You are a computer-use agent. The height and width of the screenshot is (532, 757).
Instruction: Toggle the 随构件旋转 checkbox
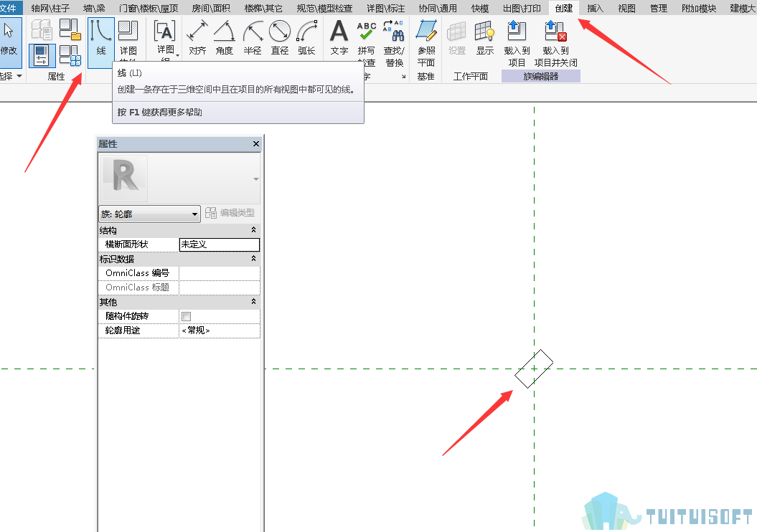(187, 316)
